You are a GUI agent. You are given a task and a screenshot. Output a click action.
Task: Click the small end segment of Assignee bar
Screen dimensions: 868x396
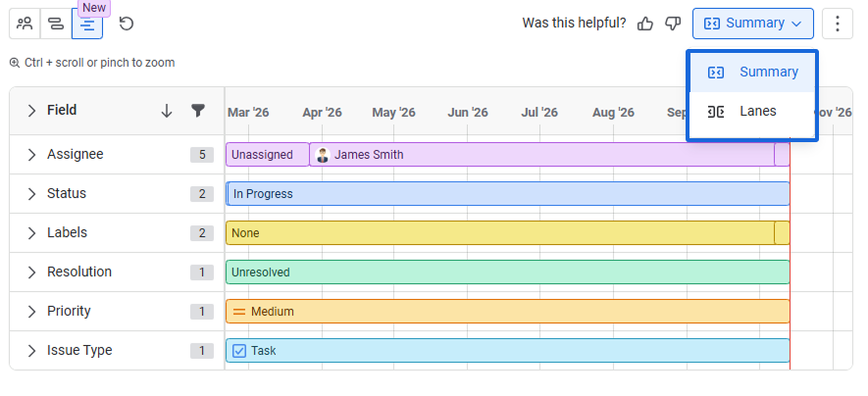[x=783, y=155]
